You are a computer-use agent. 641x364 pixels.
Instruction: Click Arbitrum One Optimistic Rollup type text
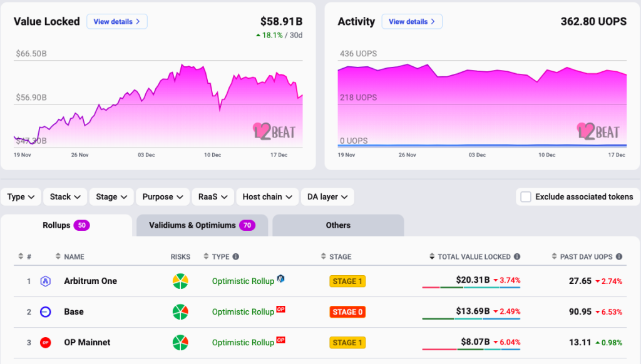(243, 281)
